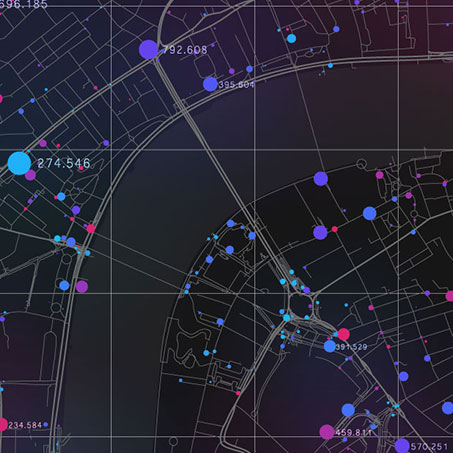The height and width of the screenshot is (453, 453).
Task: Select the pink circle labeled 234.584
Action: 2,425
